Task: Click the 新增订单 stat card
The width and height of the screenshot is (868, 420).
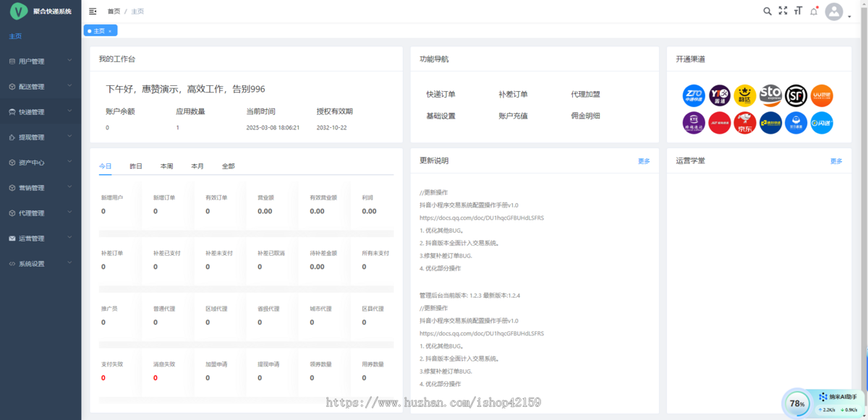Action: (172, 205)
